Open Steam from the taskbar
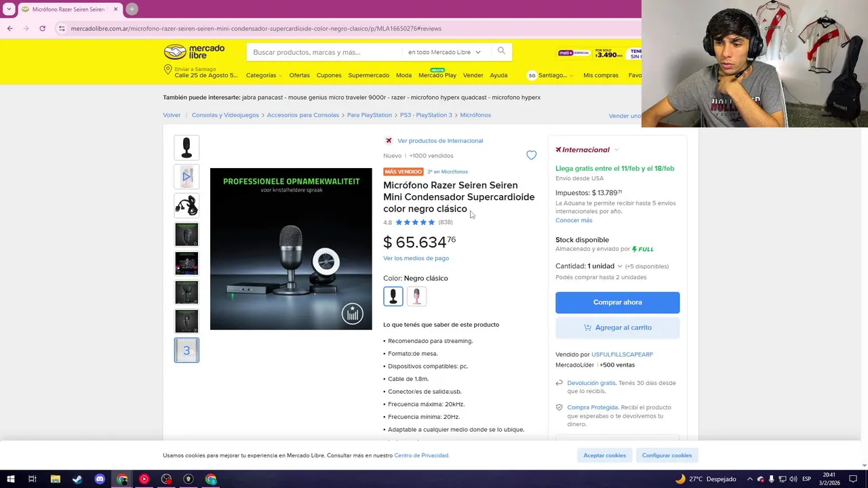This screenshot has width=868, height=488. click(x=77, y=479)
